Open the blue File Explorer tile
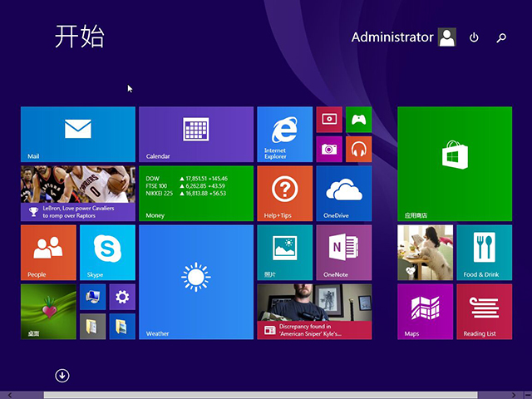 coord(122,327)
